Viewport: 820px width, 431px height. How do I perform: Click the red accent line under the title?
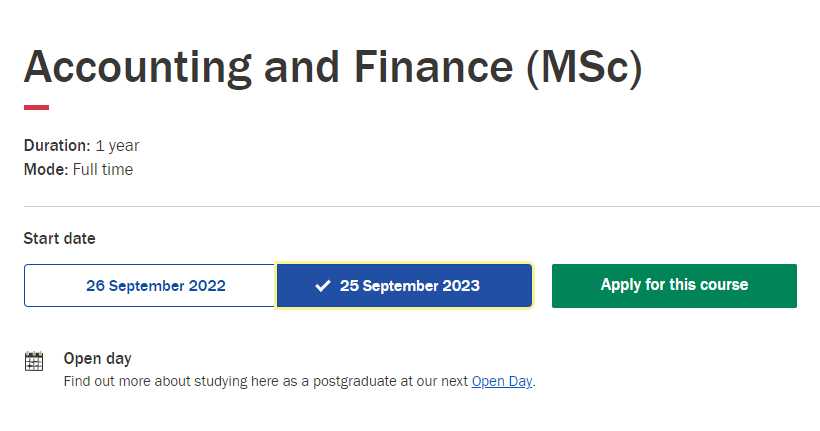click(36, 107)
